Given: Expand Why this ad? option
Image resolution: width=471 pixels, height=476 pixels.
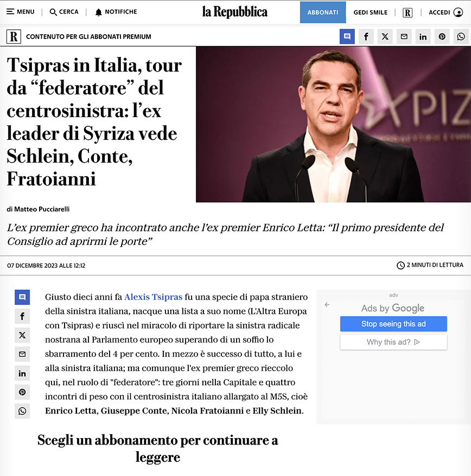Looking at the screenshot, I should tap(393, 342).
